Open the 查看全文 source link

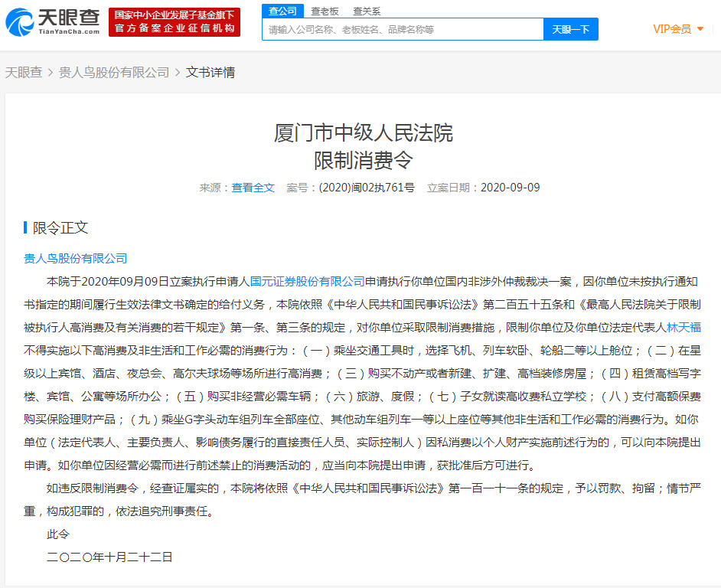(x=253, y=188)
